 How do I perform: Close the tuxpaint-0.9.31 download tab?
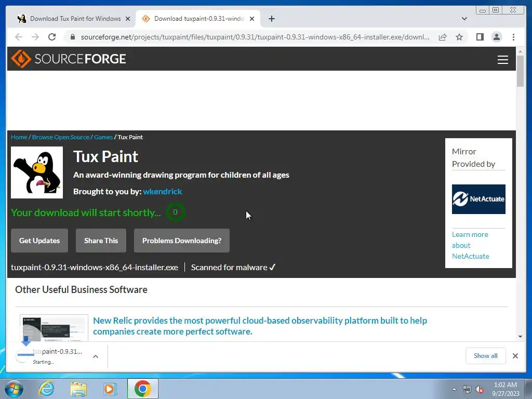tap(252, 19)
